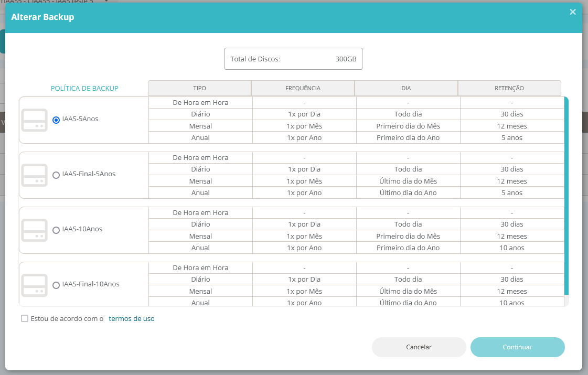
Task: Click the FREQUÊNCIA column header
Action: point(303,88)
